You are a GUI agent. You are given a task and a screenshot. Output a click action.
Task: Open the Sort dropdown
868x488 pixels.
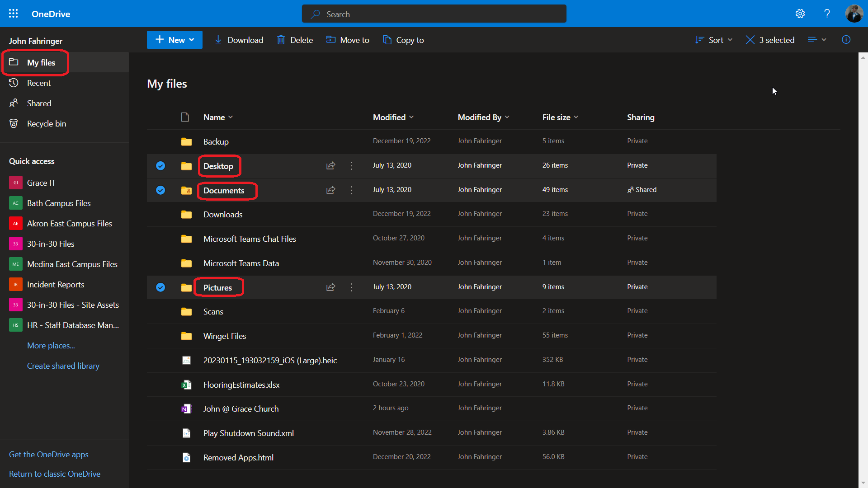coord(714,40)
